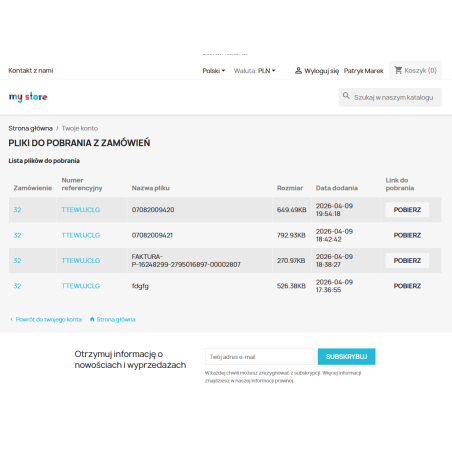Image resolution: width=452 pixels, height=452 pixels.
Task: Open order 32 in the FAKTURA row
Action: (x=17, y=261)
